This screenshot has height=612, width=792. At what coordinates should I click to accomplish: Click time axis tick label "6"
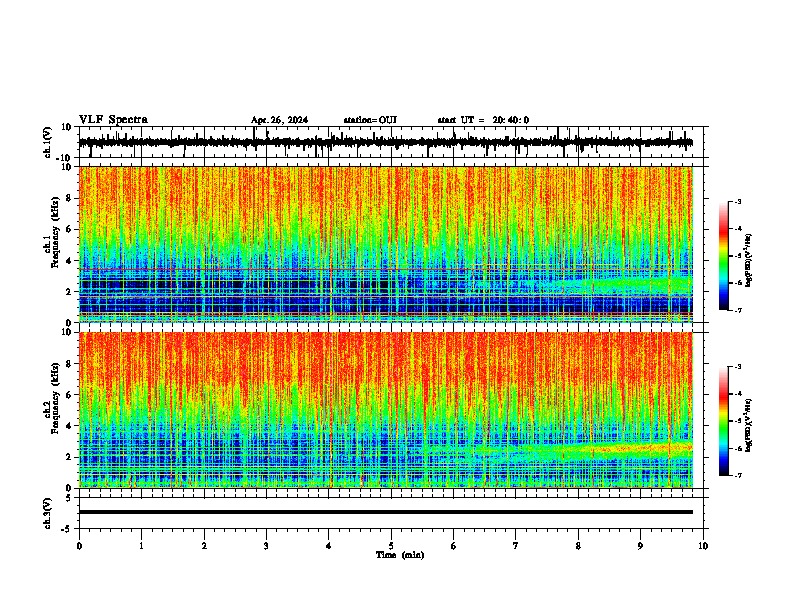point(454,546)
